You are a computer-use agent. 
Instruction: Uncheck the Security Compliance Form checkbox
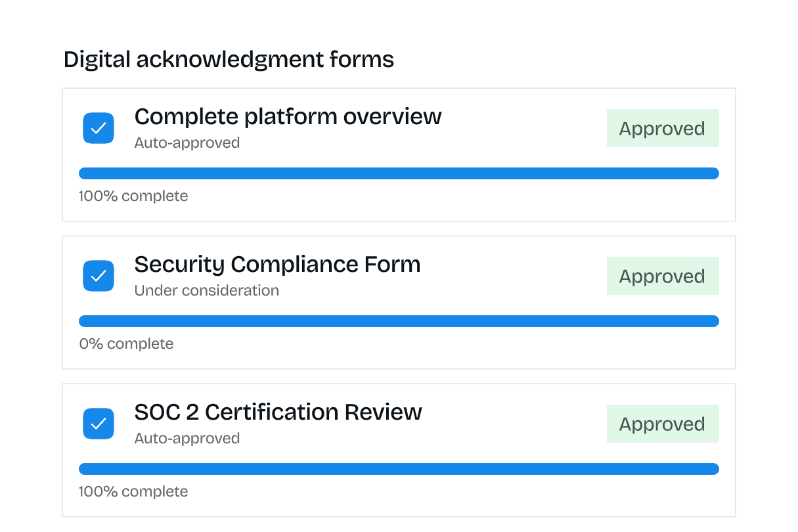99,276
